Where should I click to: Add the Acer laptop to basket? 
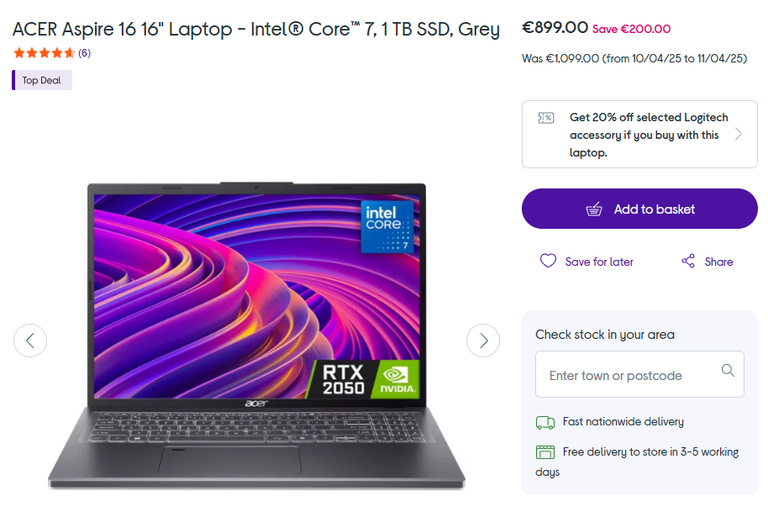point(639,209)
